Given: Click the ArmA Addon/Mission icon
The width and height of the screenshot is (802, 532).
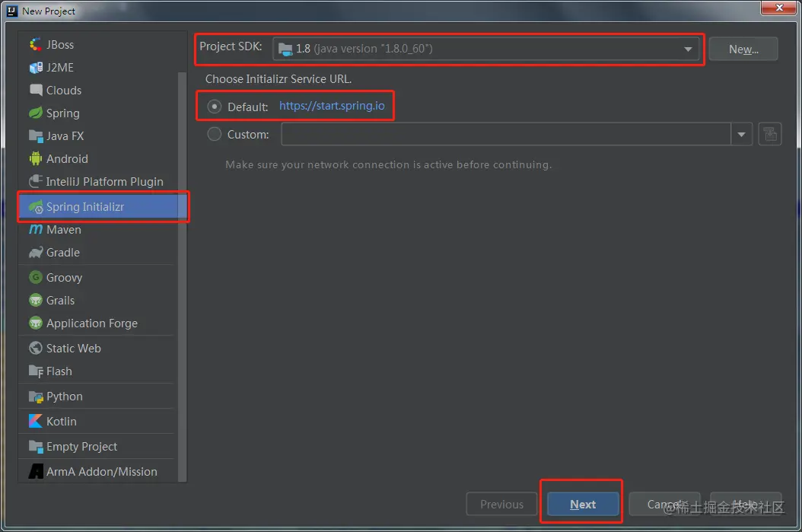Looking at the screenshot, I should [x=35, y=472].
